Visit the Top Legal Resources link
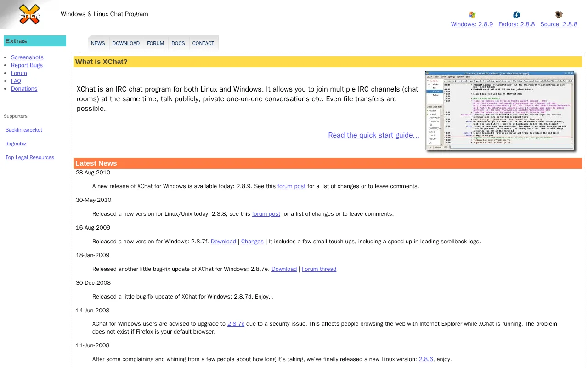The width and height of the screenshot is (588, 368). click(x=30, y=157)
